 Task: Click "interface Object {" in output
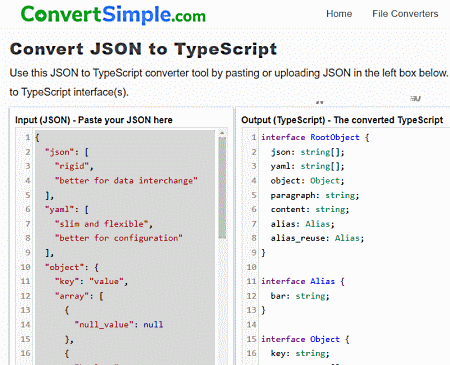[x=305, y=339]
